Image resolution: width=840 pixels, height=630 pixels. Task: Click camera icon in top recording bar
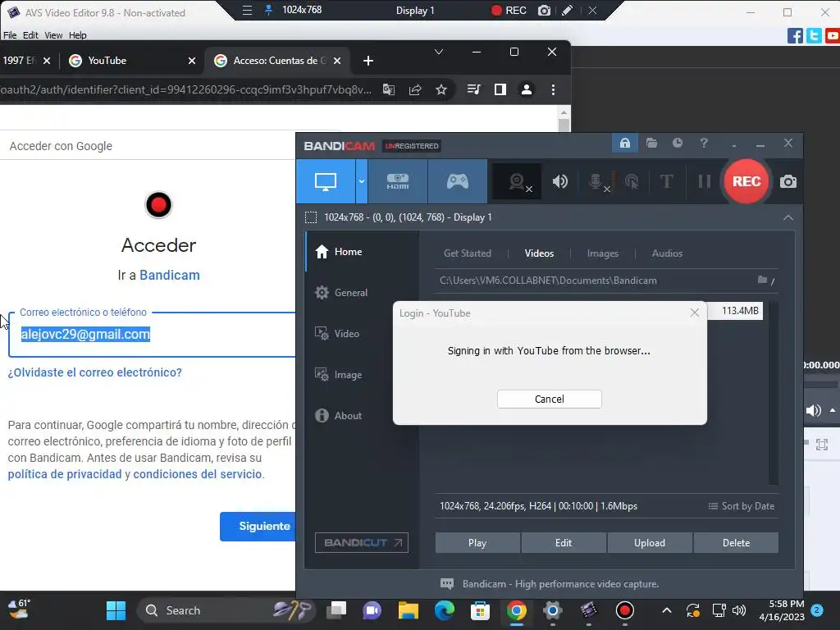click(x=544, y=10)
